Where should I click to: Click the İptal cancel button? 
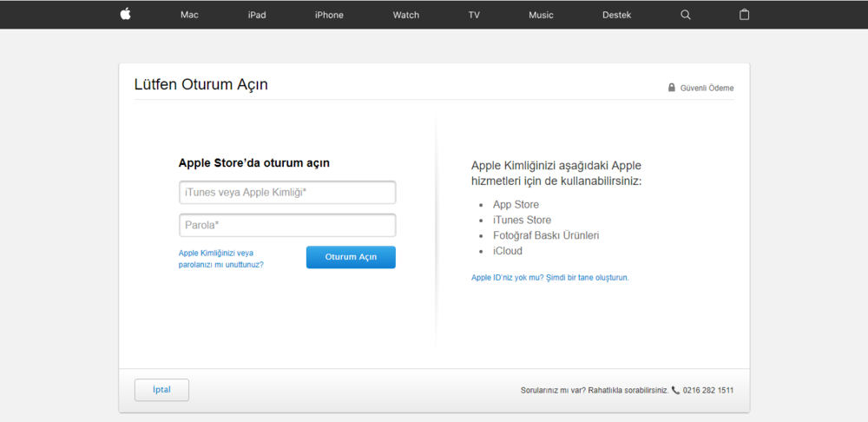click(x=161, y=390)
